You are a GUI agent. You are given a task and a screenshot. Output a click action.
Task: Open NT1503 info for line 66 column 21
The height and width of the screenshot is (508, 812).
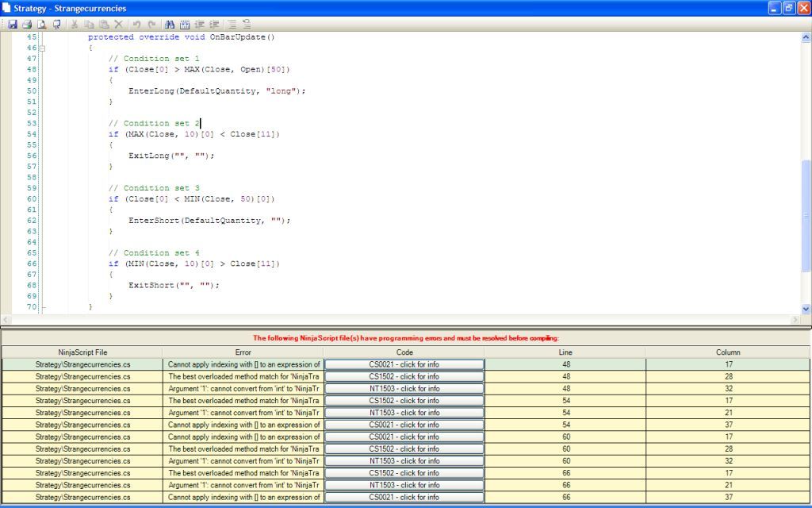[404, 485]
